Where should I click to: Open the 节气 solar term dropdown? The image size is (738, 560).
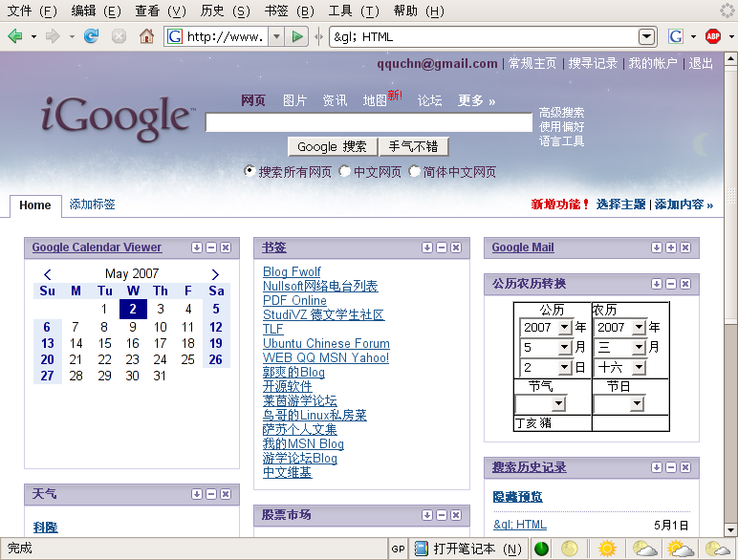(x=558, y=403)
